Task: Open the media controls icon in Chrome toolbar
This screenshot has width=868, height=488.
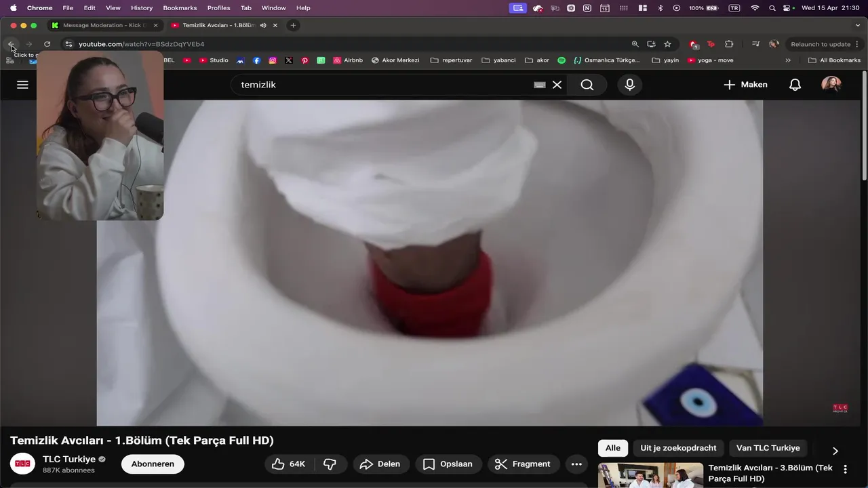Action: [755, 44]
